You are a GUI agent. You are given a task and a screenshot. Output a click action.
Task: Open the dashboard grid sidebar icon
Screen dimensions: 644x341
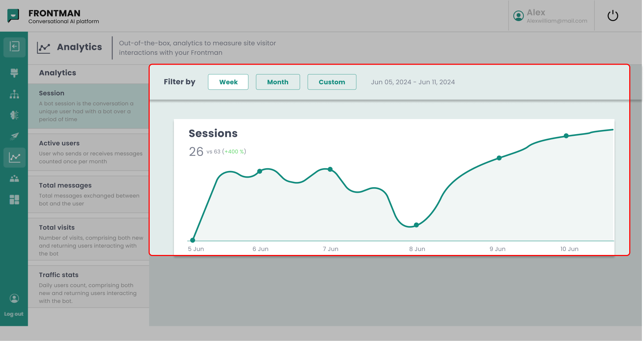pyautogui.click(x=14, y=199)
